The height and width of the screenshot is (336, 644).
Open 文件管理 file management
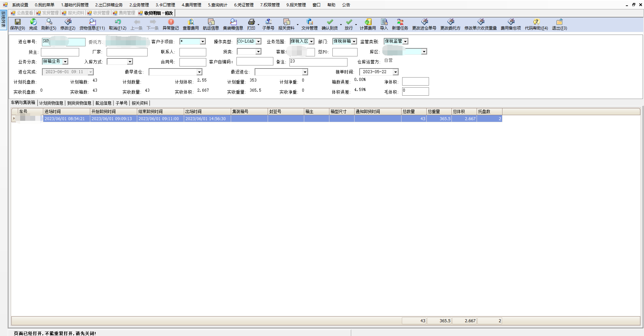point(310,24)
